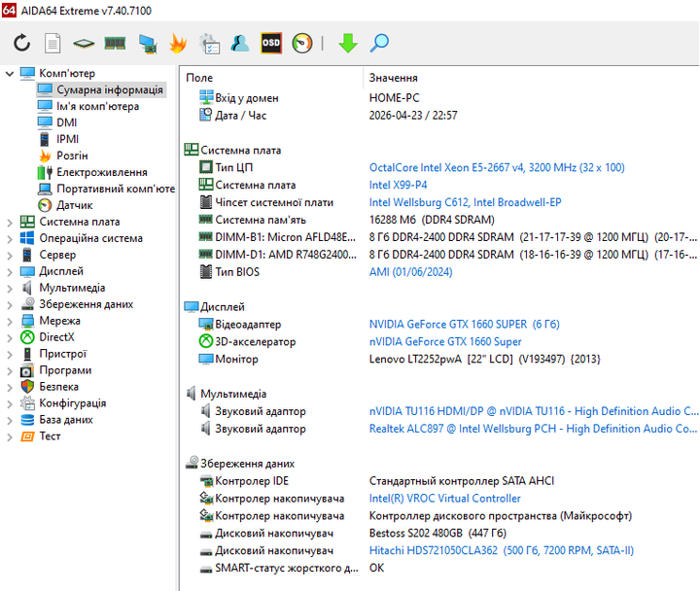This screenshot has height=591, width=700.
Task: Open the memory module toolbar icon
Action: (115, 44)
